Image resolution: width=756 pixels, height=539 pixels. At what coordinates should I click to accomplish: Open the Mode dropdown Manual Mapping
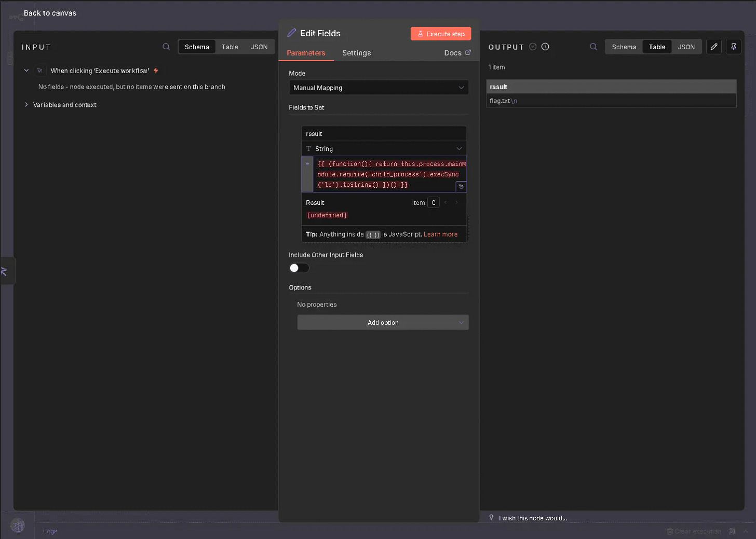379,88
